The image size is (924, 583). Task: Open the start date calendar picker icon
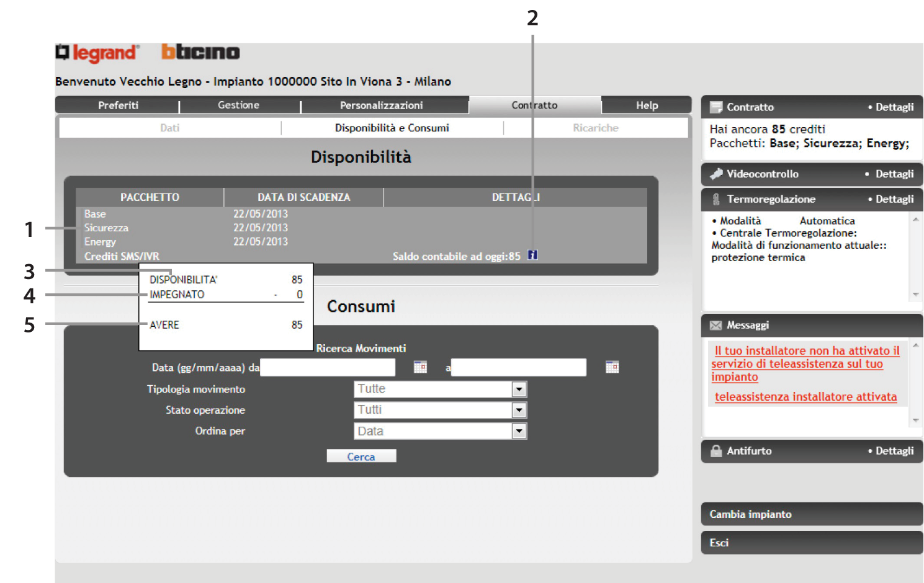[x=420, y=367]
